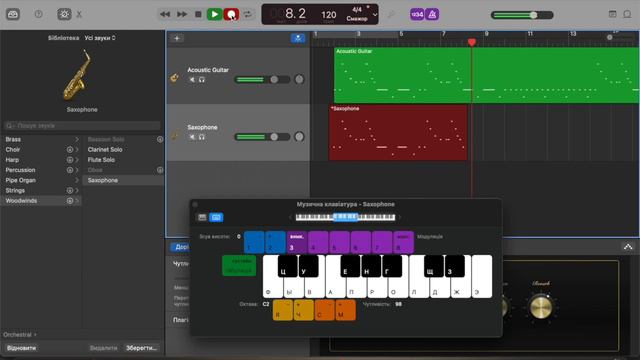The height and width of the screenshot is (360, 640).
Task: Adjust Acoustic Guitar track volume slider
Action: (x=262, y=80)
